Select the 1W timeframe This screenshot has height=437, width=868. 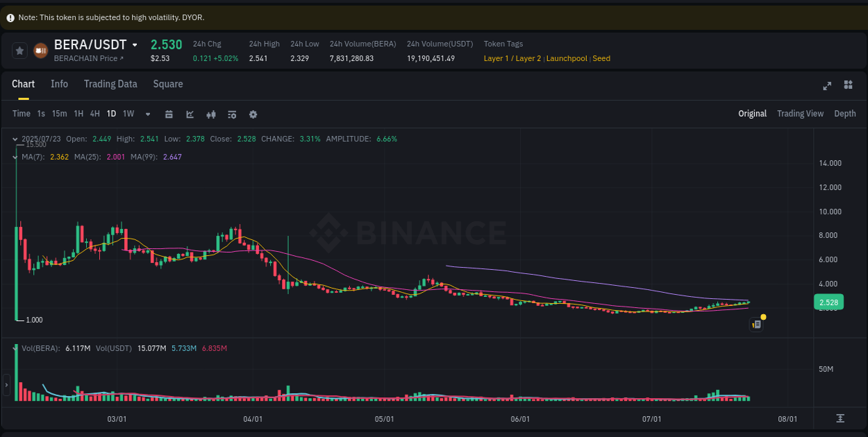pyautogui.click(x=128, y=114)
